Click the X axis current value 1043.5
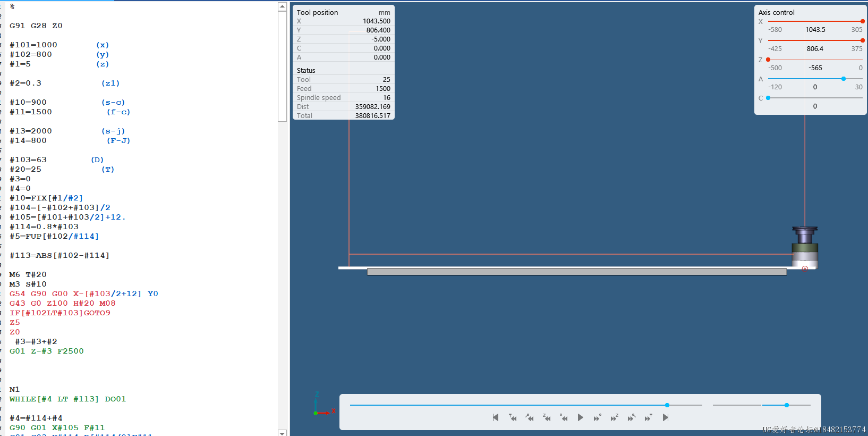The width and height of the screenshot is (868, 436). coord(815,30)
